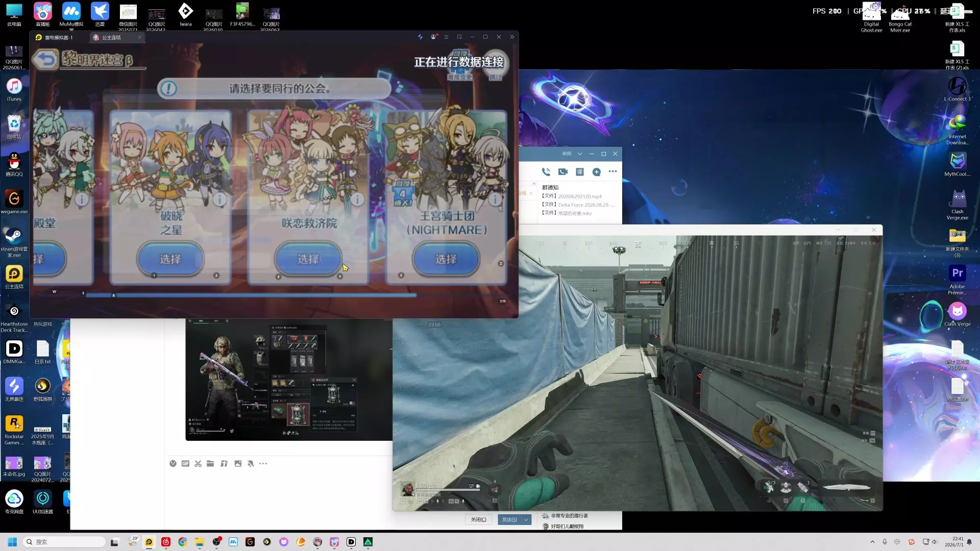Expand the send button dropdown arrow
This screenshot has height=551, width=980.
(526, 519)
